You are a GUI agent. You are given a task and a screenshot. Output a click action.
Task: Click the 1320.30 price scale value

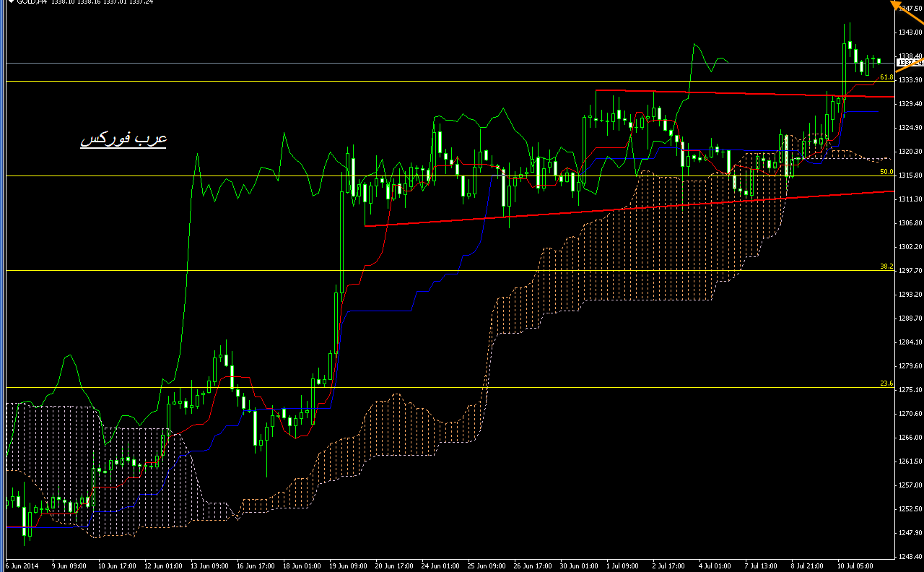click(910, 151)
